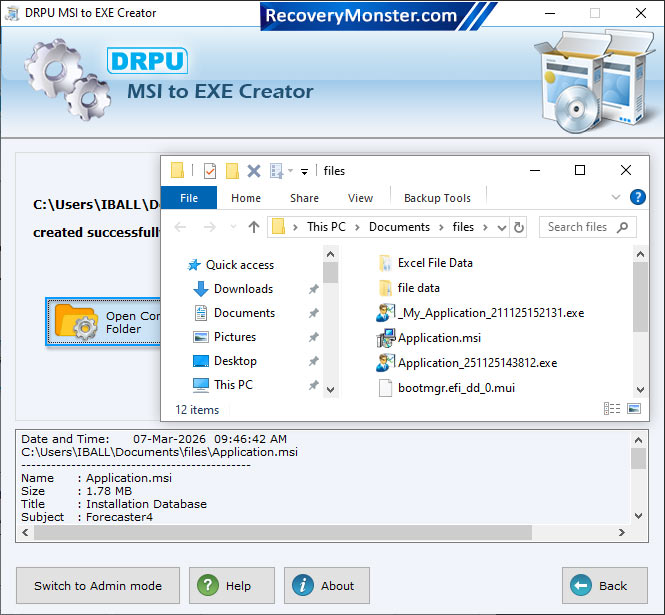Open the View ribbon tab
665x615 pixels.
tap(360, 198)
